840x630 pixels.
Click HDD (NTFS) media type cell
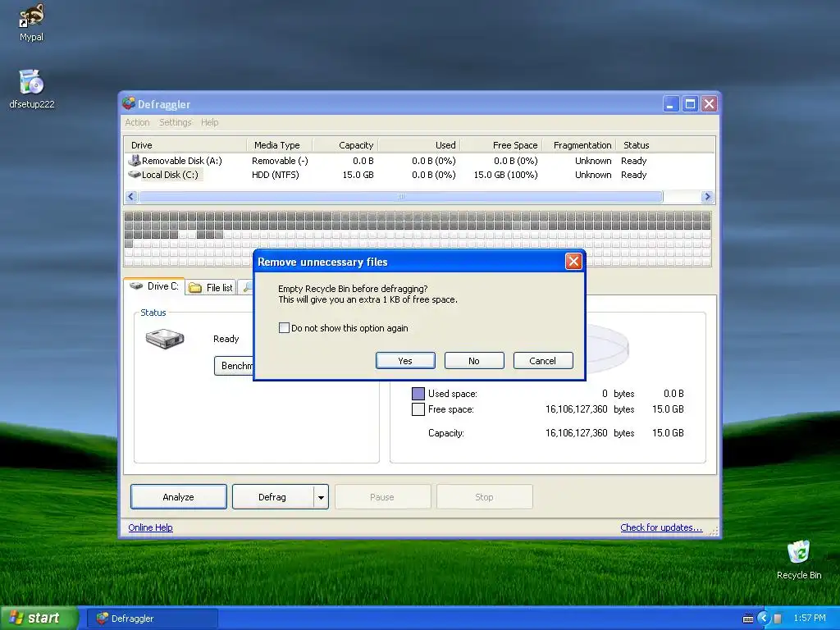[x=276, y=175]
